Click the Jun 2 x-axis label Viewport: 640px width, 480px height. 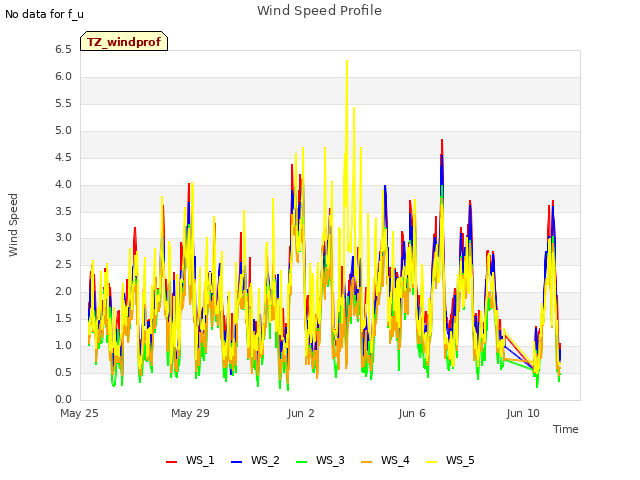[301, 413]
